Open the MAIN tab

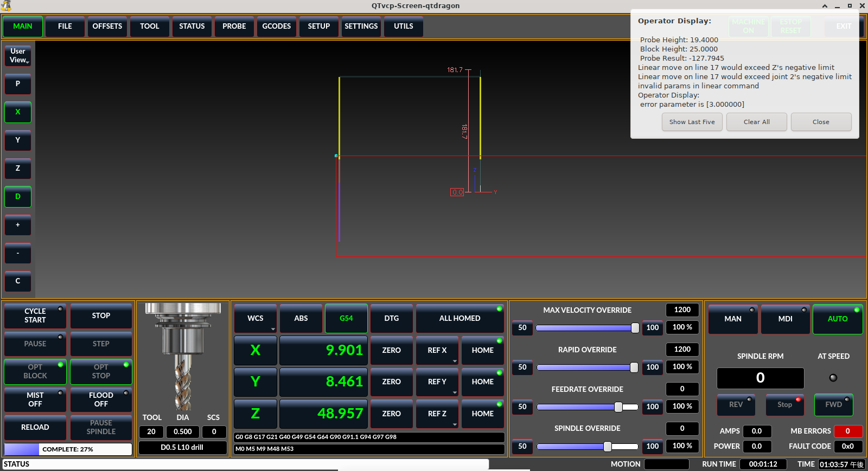(x=23, y=27)
